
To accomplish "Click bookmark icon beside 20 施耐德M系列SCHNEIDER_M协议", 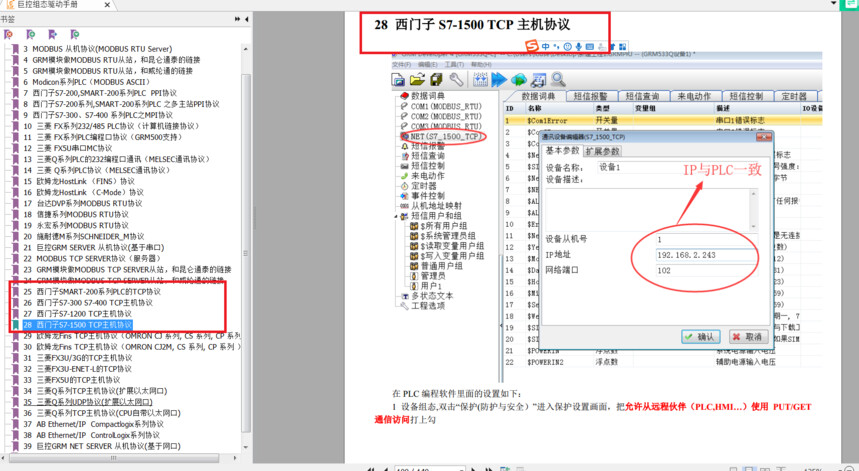I will (15, 236).
